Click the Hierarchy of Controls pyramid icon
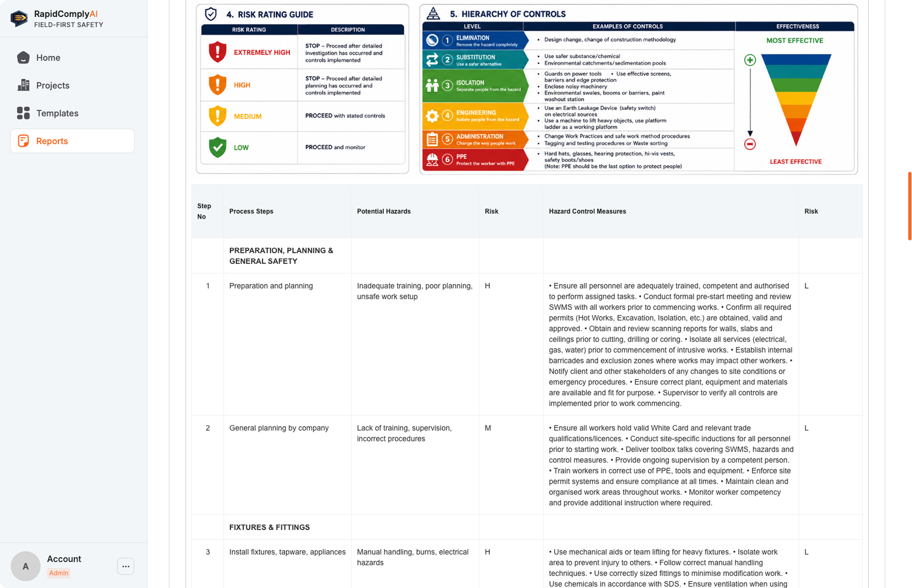Viewport: 912px width, 588px height. (x=433, y=14)
